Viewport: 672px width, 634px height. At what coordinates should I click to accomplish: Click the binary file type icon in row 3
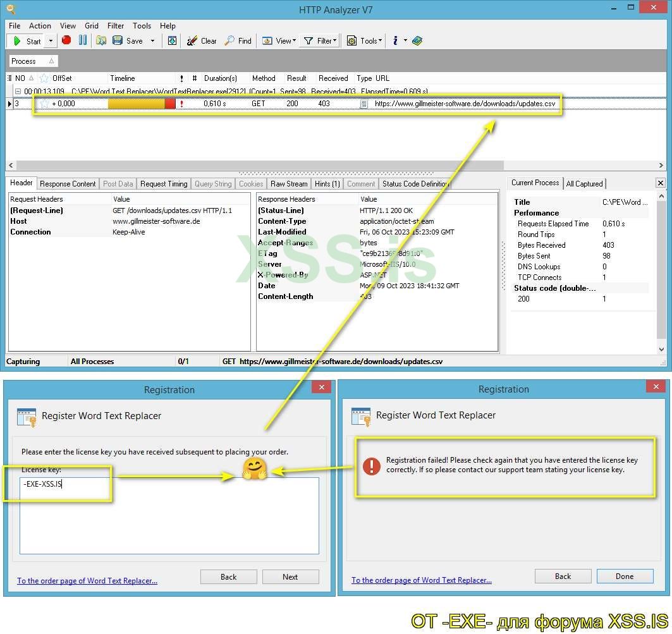click(364, 104)
